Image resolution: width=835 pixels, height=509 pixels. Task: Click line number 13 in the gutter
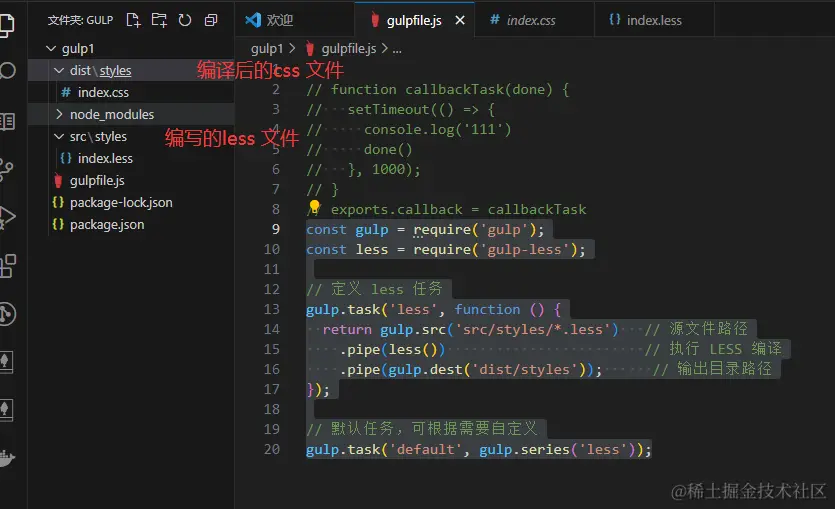point(272,309)
